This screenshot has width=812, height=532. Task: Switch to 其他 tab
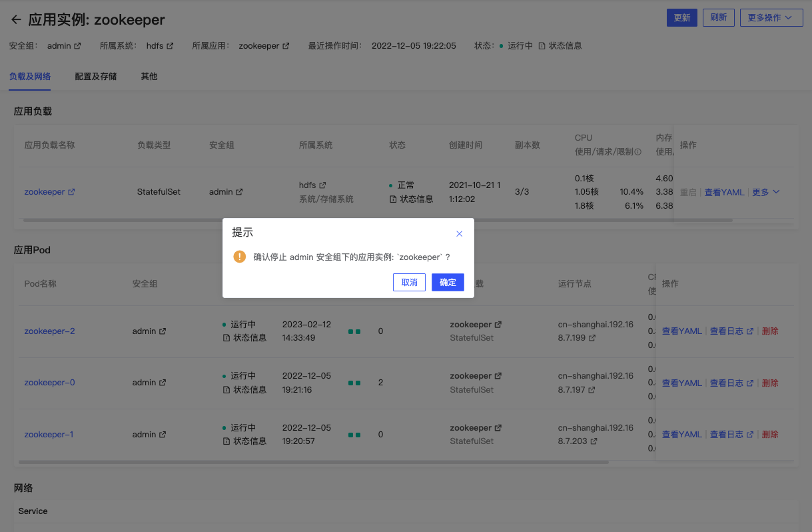149,77
